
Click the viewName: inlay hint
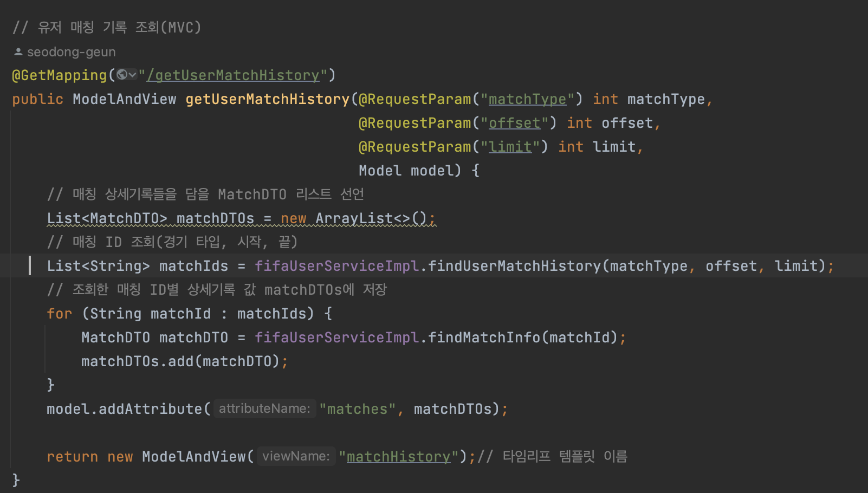296,456
